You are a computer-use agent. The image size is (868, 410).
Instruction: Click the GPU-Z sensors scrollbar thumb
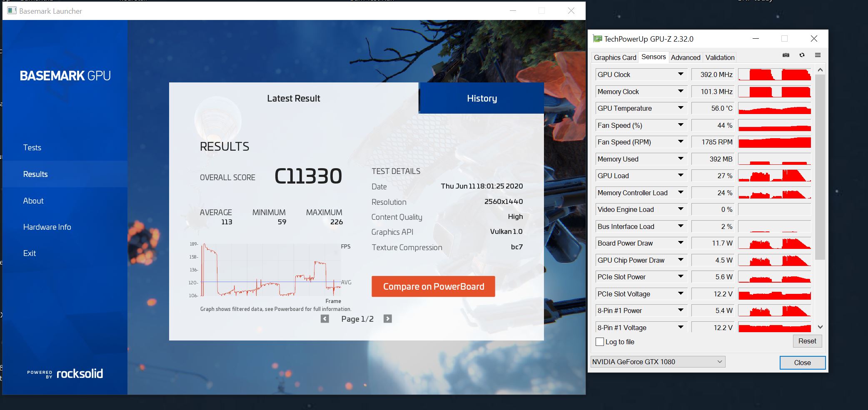pos(820,166)
